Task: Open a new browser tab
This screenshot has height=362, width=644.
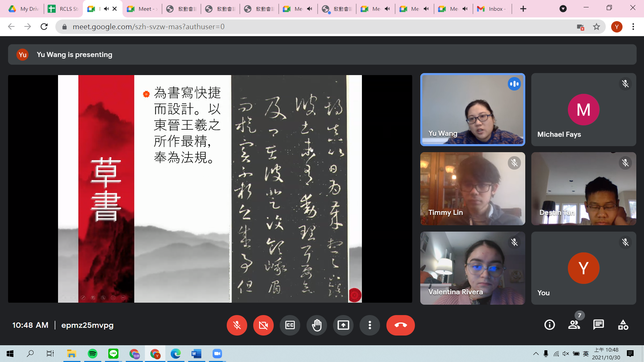Action: pyautogui.click(x=523, y=9)
